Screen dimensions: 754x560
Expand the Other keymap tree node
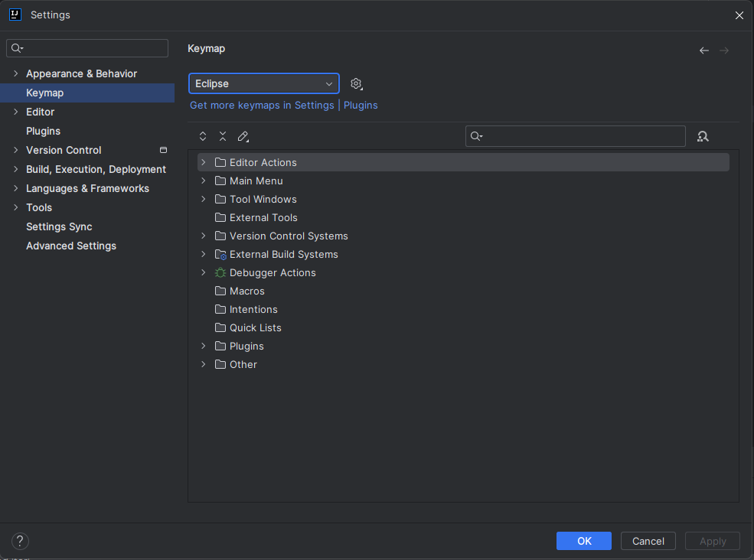coord(204,364)
